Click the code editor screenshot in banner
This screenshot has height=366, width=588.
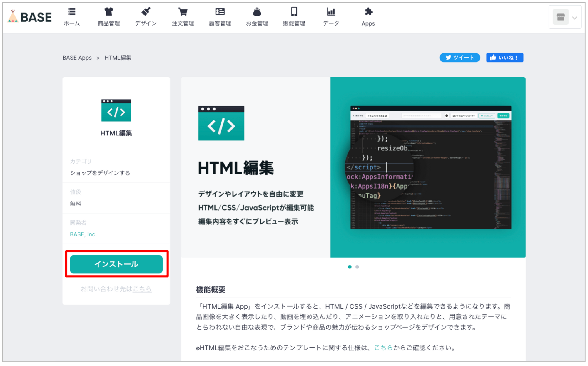tap(431, 167)
